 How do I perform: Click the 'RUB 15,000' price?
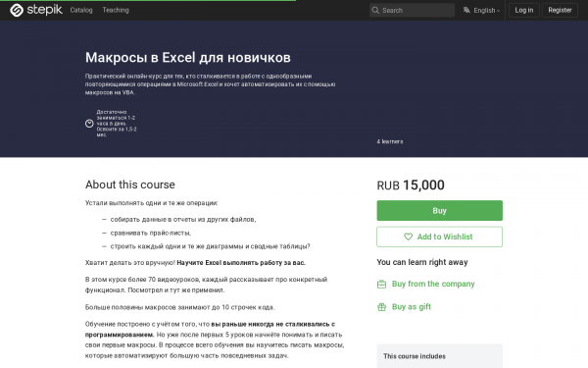click(x=411, y=185)
